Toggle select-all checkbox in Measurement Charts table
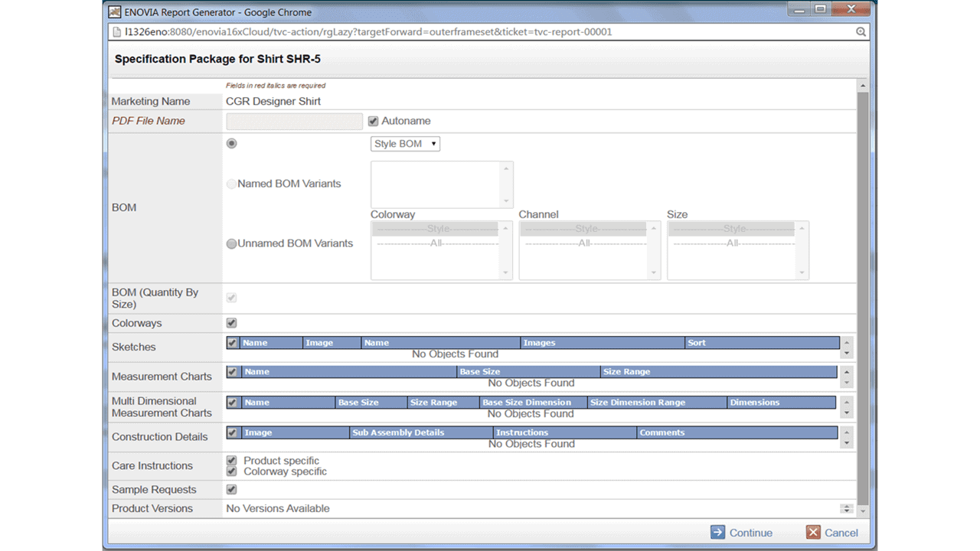The width and height of the screenshot is (980, 551). coord(233,372)
